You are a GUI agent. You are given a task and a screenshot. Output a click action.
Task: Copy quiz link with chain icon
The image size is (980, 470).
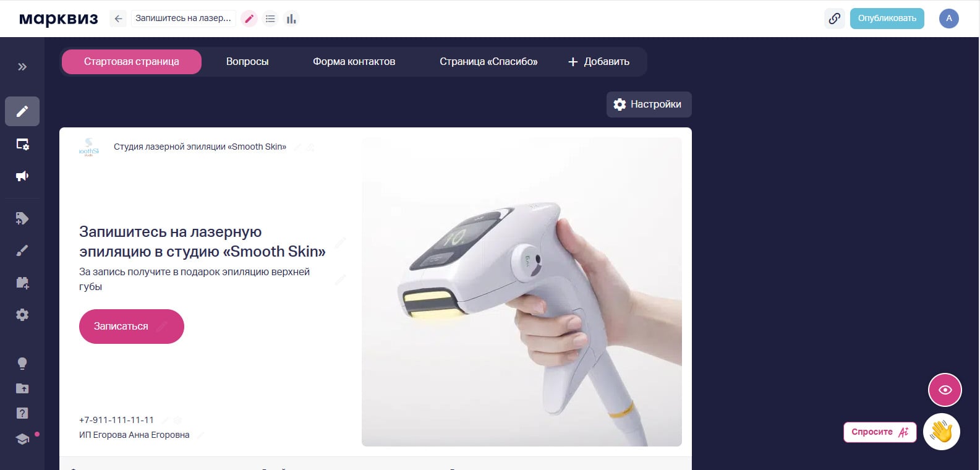pos(835,19)
